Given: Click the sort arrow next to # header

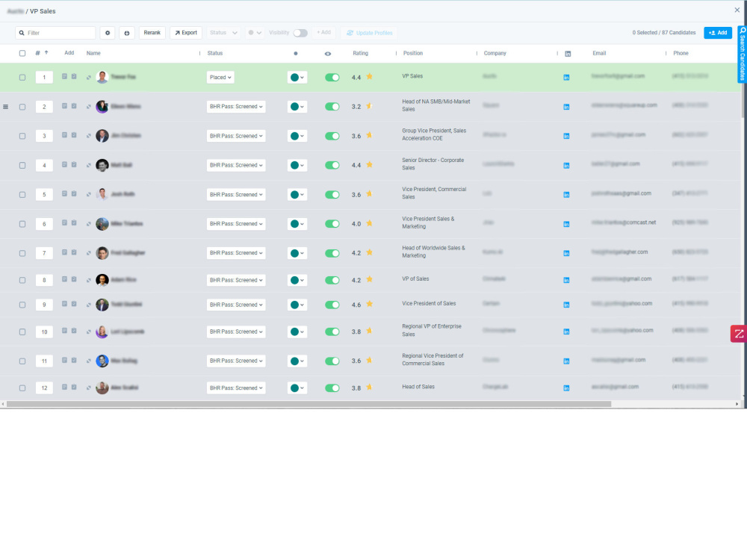Looking at the screenshot, I should 46,53.
